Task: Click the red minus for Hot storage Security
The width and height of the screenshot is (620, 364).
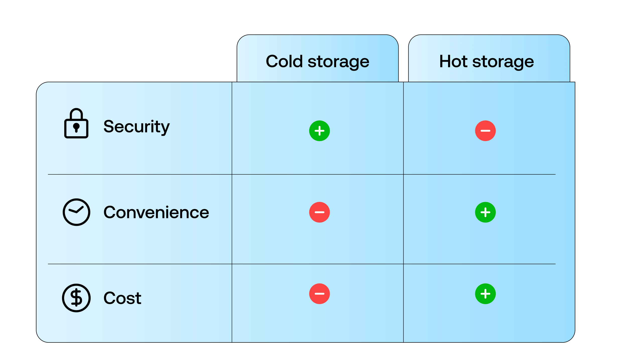Action: (485, 131)
